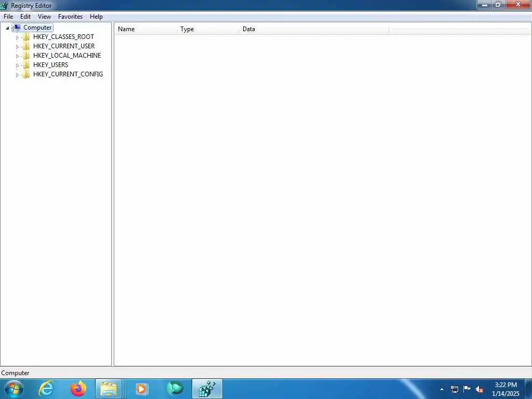
Task: Select the HKEY_USERS key
Action: point(50,65)
